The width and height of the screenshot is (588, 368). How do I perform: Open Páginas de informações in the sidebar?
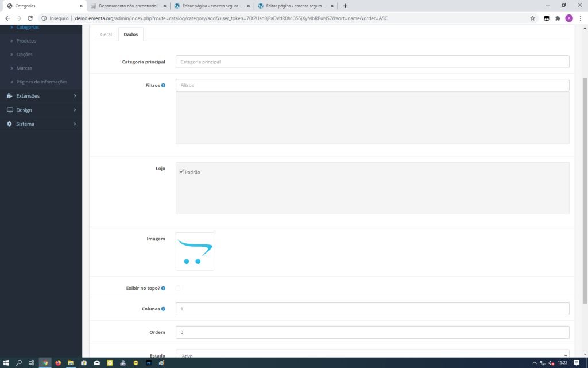click(x=42, y=82)
